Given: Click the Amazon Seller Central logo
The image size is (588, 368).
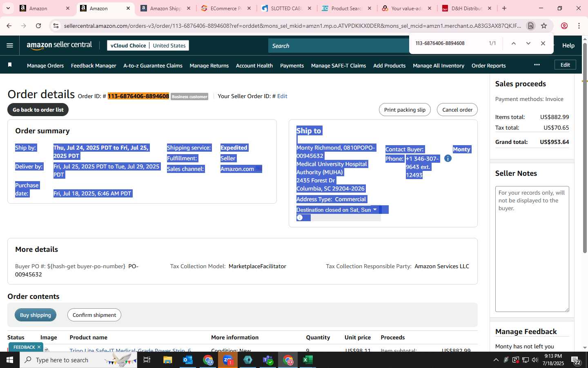Looking at the screenshot, I should pos(59,45).
